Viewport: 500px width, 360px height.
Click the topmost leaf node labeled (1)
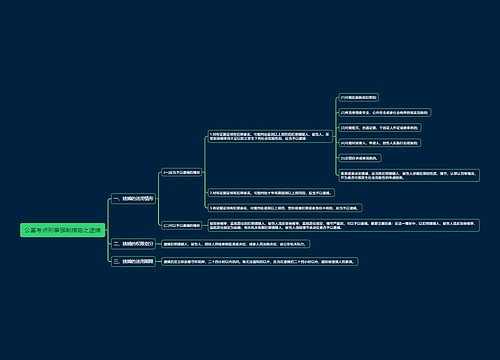point(358,97)
